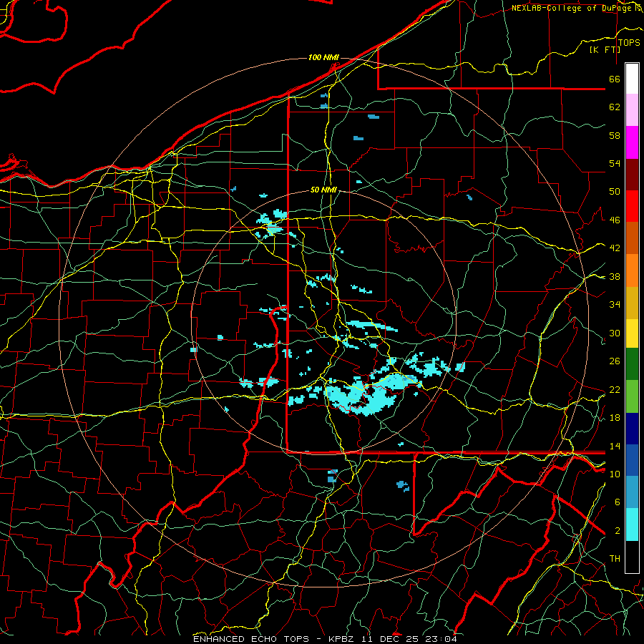644x644 pixels.
Task: Click the '14' scale value label
Action: coord(615,446)
